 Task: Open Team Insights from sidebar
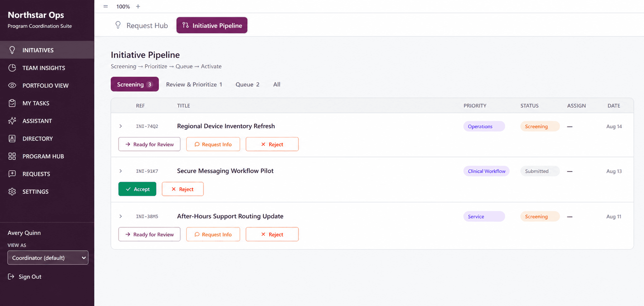pyautogui.click(x=47, y=68)
